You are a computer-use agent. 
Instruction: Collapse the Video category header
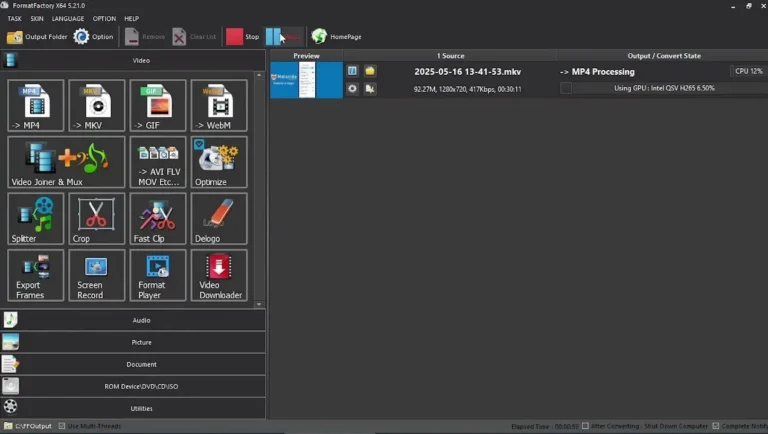click(x=133, y=61)
